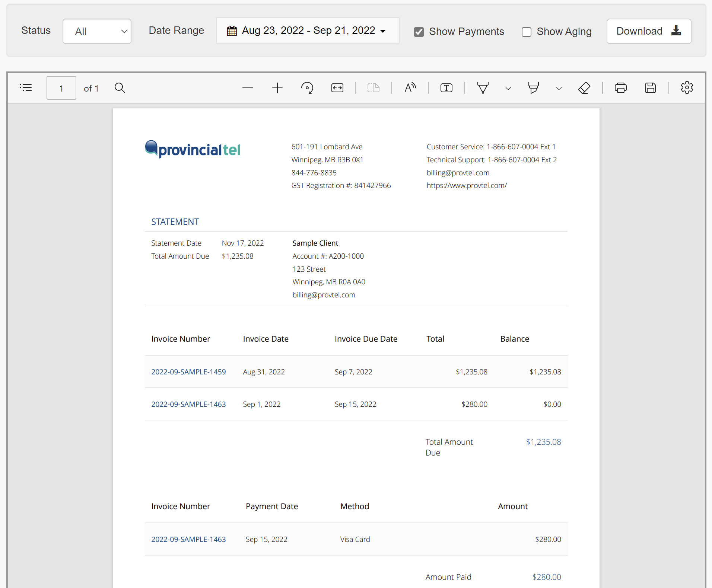
Task: Click the Visa Card payment method
Action: (355, 539)
